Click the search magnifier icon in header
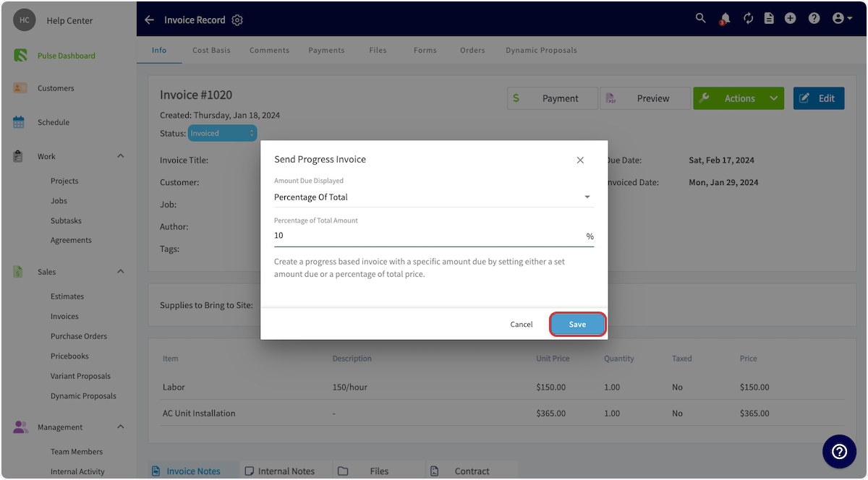This screenshot has width=868, height=480. [x=700, y=19]
